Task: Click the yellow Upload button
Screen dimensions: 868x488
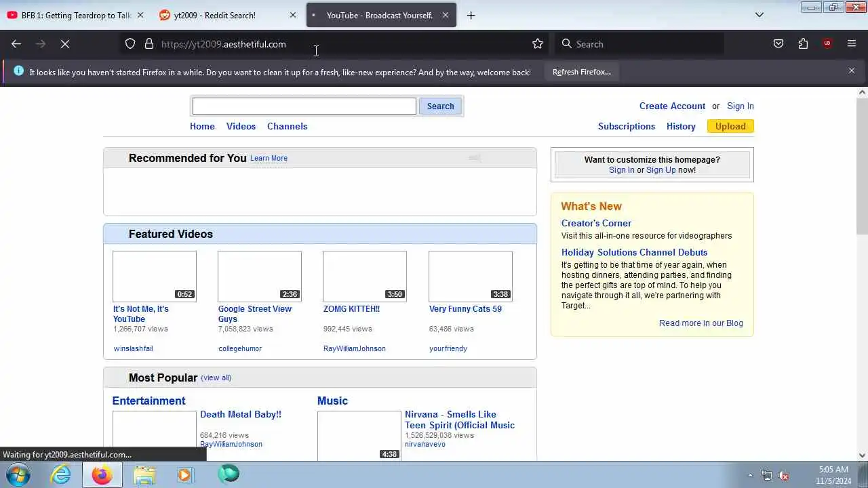Action: [730, 126]
